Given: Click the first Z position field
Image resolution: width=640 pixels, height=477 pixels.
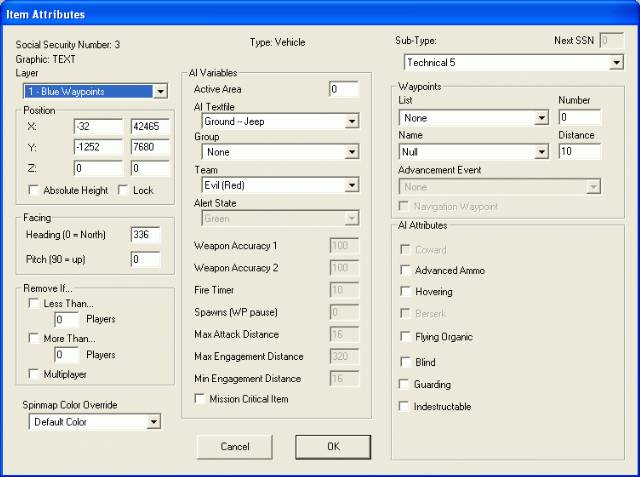Looking at the screenshot, I should (98, 168).
